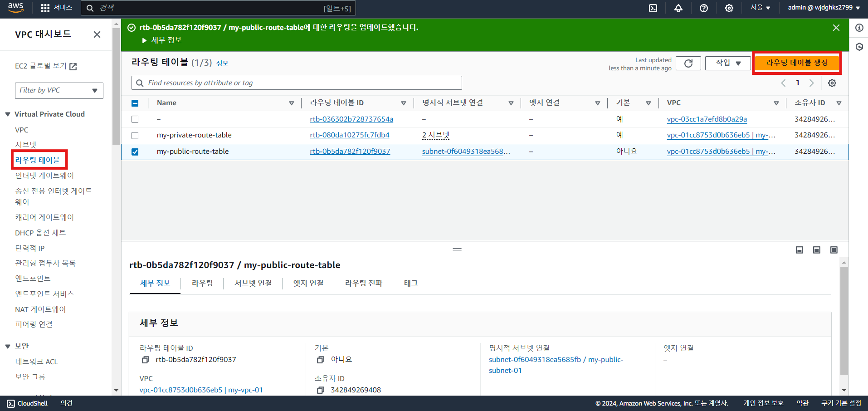
Task: Switch to the 태그 tab
Action: pos(411,283)
